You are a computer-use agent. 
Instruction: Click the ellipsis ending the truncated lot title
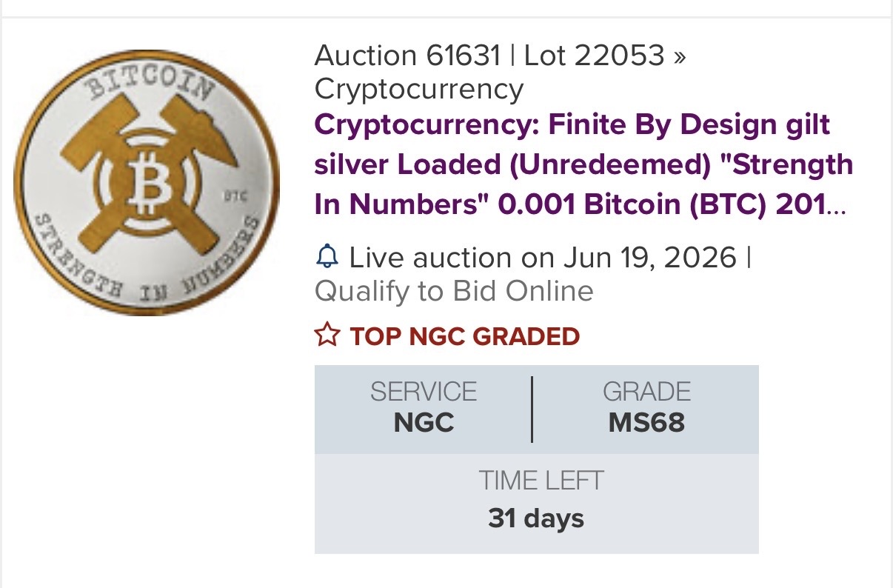837,205
